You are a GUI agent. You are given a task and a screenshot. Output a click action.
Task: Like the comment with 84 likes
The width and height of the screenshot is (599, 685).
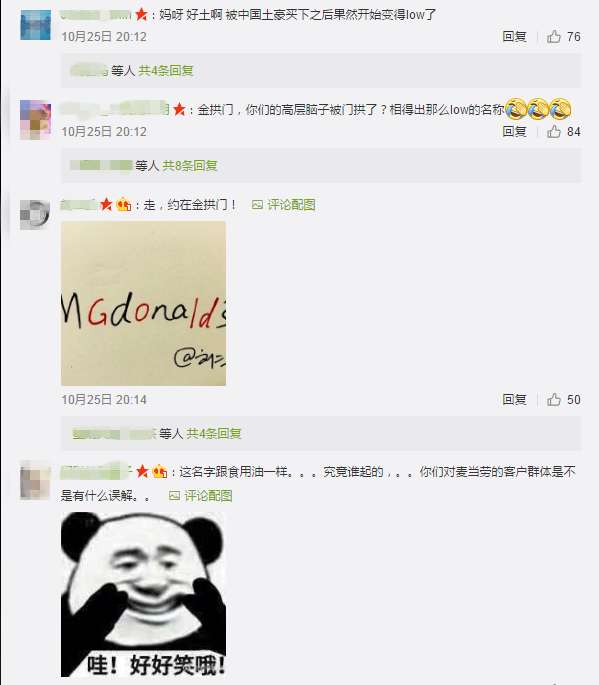554,131
